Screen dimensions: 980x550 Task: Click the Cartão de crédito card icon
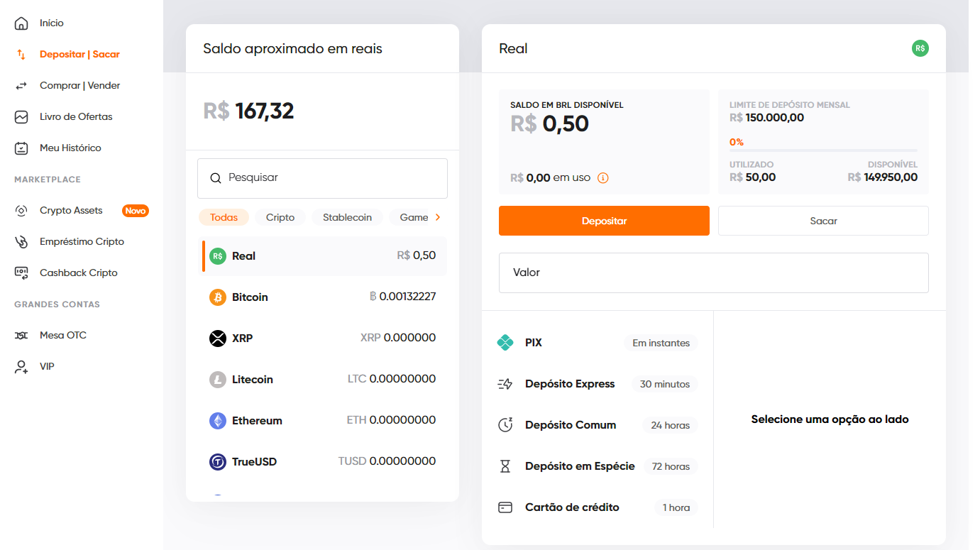pyautogui.click(x=505, y=507)
